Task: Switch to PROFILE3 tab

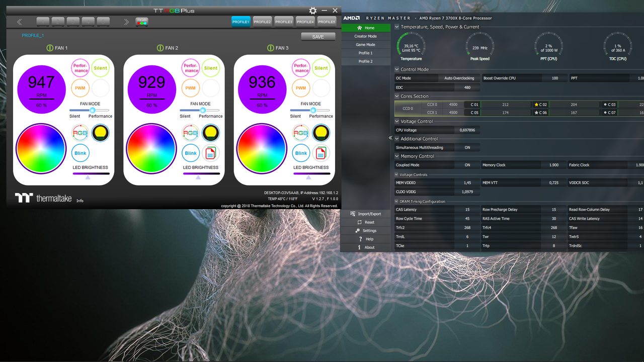Action: (284, 22)
